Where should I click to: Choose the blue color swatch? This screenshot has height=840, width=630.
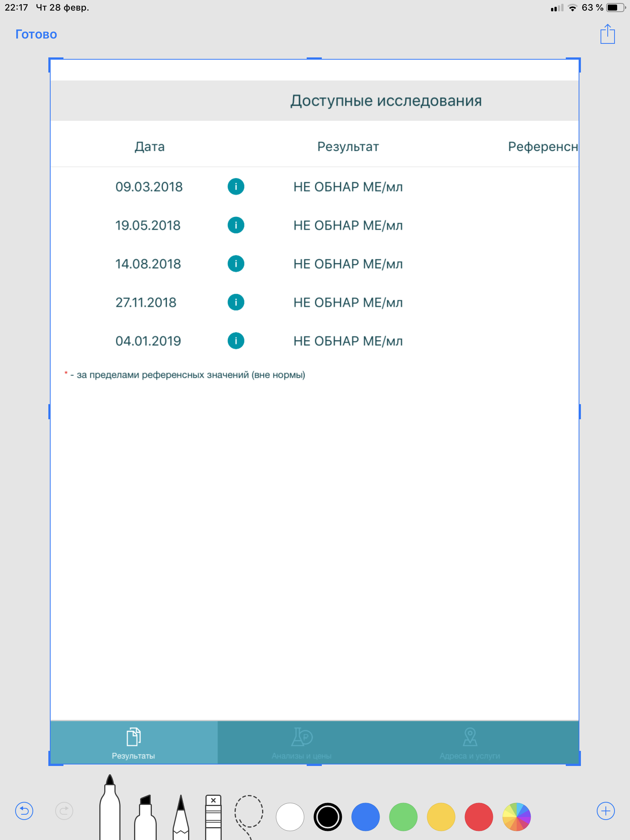click(365, 817)
